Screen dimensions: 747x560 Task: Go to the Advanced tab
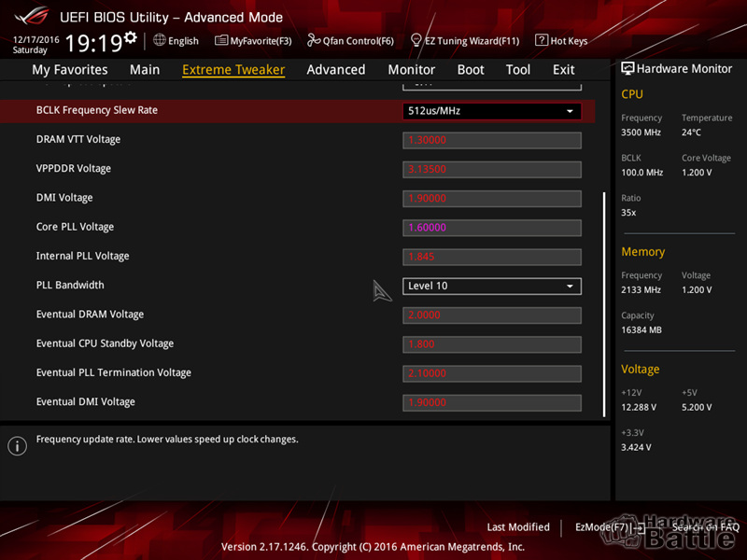click(336, 69)
